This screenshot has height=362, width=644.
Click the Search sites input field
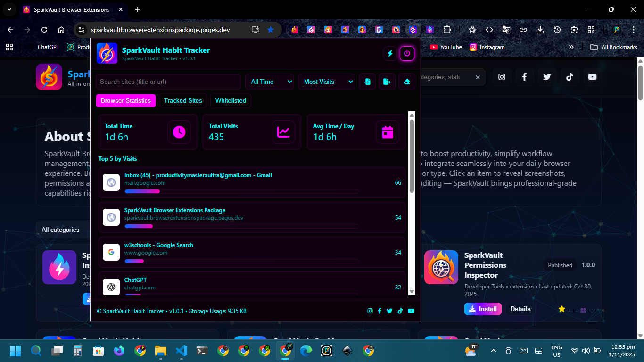pos(168,82)
